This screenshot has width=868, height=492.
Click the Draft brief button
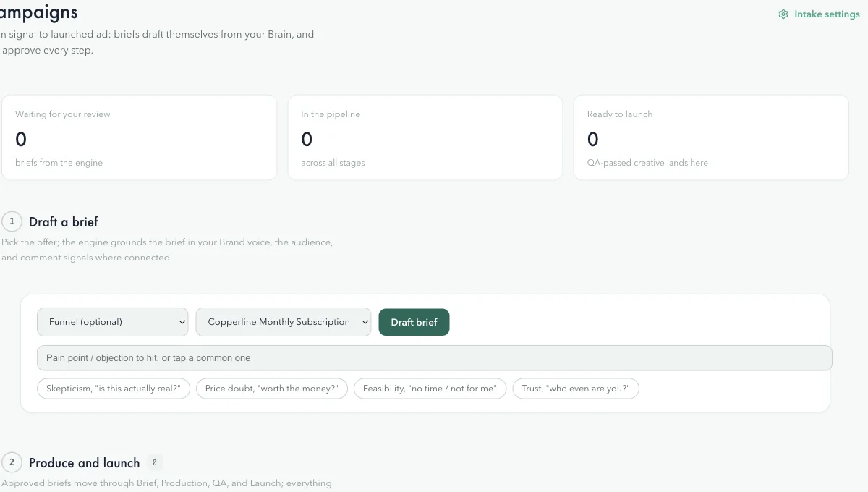[x=414, y=322]
